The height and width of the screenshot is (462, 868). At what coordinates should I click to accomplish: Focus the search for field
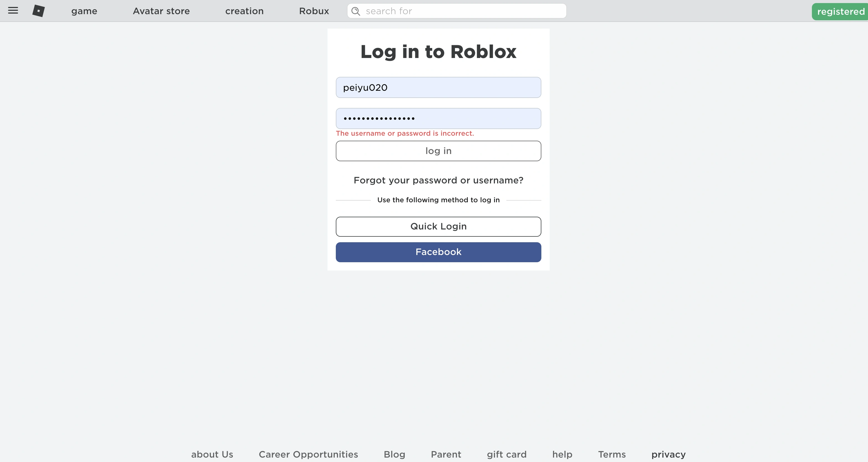462,11
